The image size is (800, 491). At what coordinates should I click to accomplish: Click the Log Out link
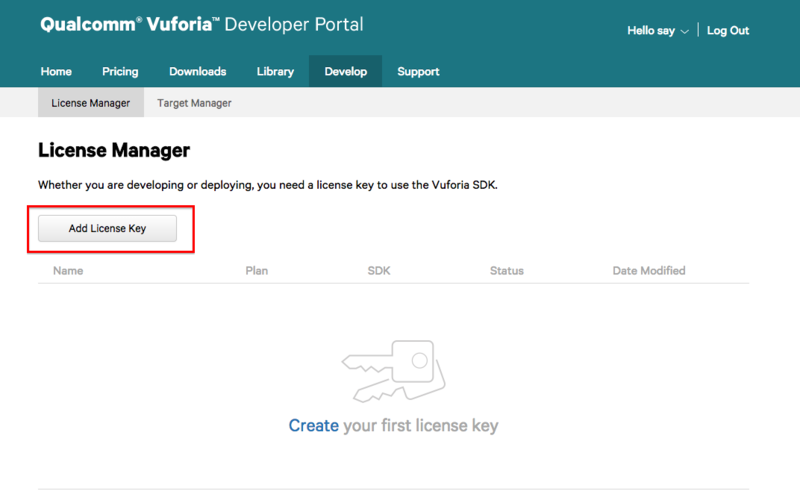pos(728,31)
